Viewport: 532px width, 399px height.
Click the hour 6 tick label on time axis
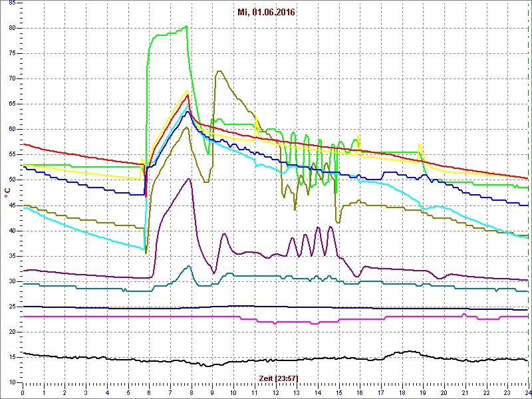[x=149, y=392]
